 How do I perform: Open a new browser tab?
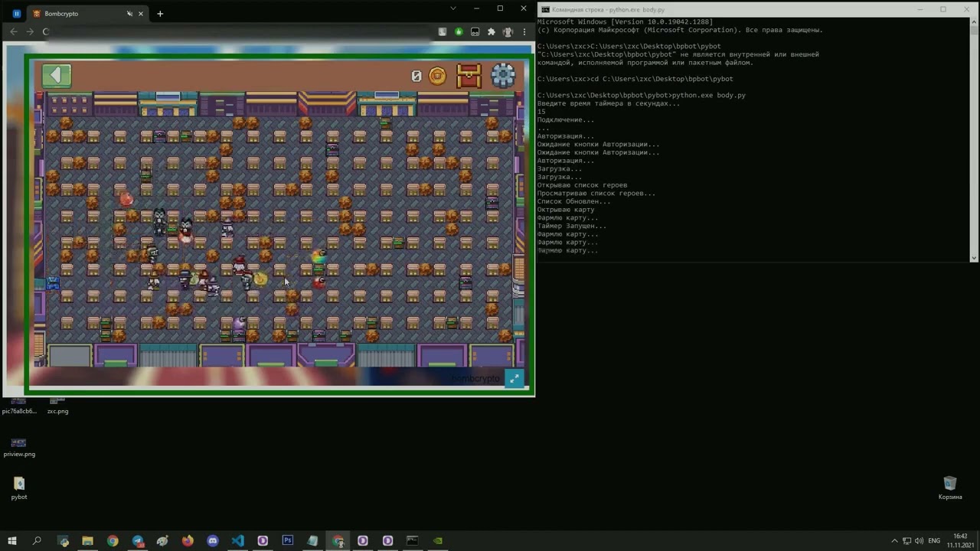[x=160, y=14]
